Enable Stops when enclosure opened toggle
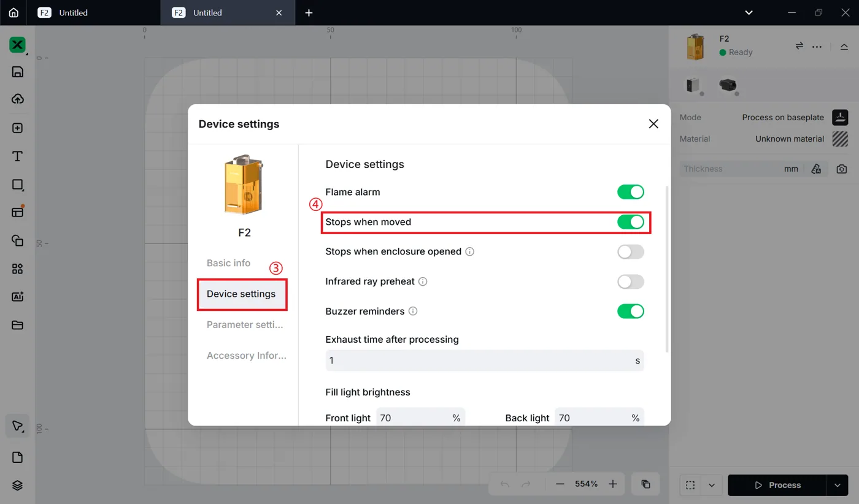Image resolution: width=859 pixels, height=504 pixels. (x=631, y=251)
